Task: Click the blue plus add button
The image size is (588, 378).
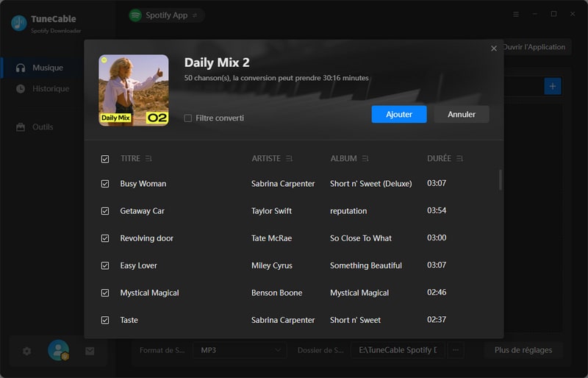Action: click(x=552, y=87)
